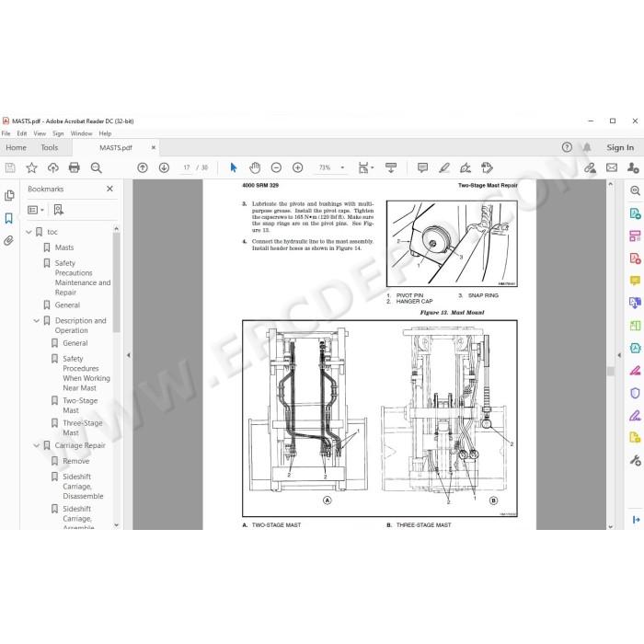The width and height of the screenshot is (644, 644).
Task: Open the sign document tool
Action: pyautogui.click(x=466, y=168)
